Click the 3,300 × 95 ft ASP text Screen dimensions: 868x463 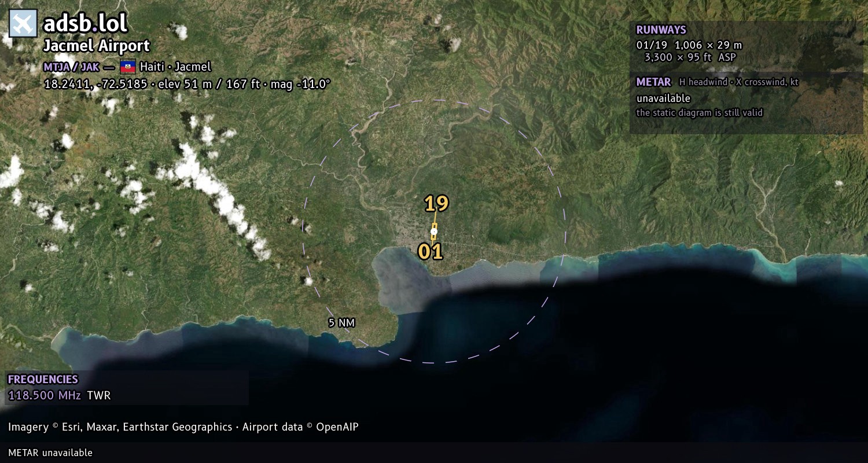690,57
